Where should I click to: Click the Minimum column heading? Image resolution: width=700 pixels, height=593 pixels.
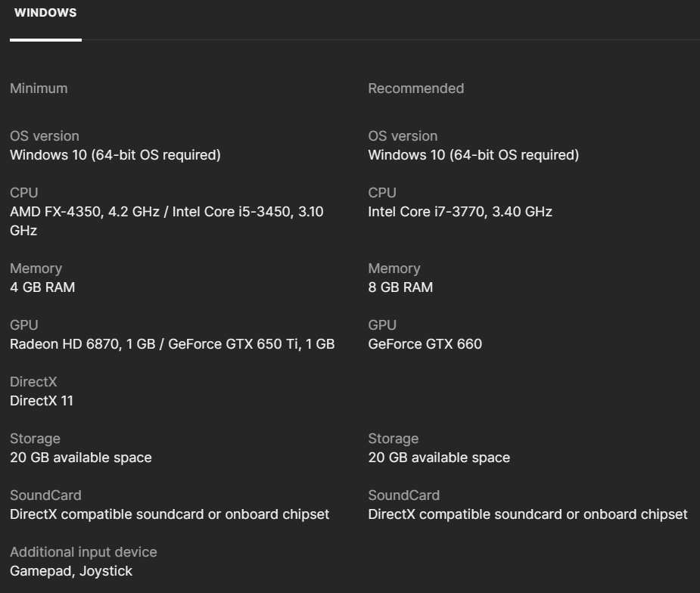[39, 88]
